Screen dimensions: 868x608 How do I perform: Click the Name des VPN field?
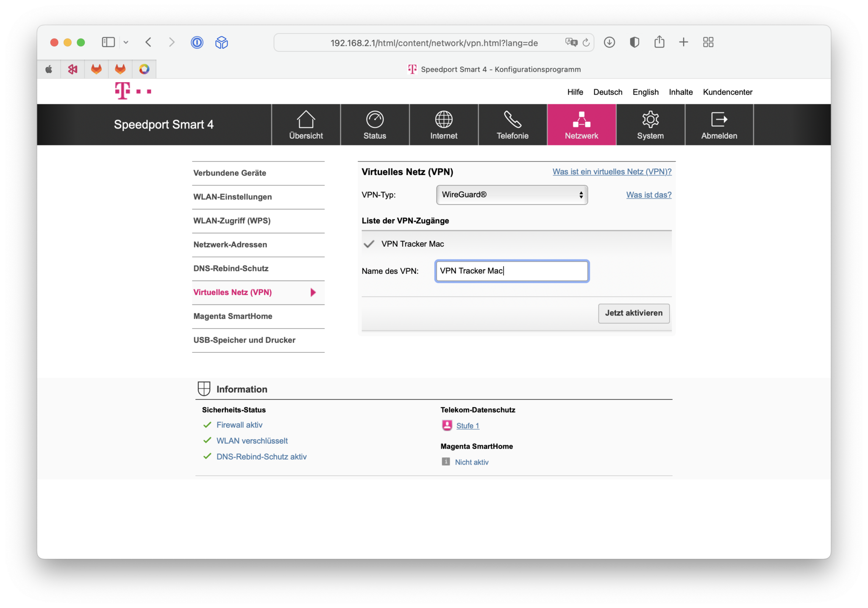pos(512,271)
